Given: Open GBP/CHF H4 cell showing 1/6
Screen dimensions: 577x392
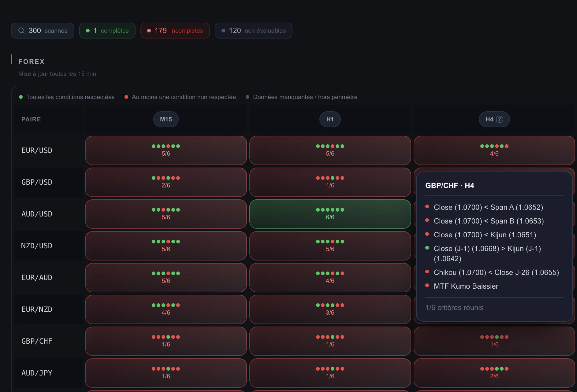Looking at the screenshot, I should 494,341.
